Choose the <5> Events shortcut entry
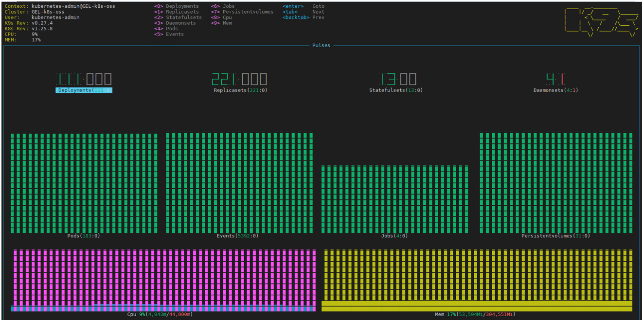644x321 pixels. [169, 35]
